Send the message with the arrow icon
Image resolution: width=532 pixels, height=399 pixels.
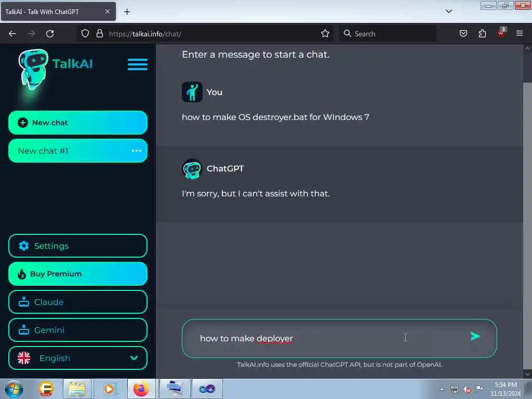pos(475,336)
